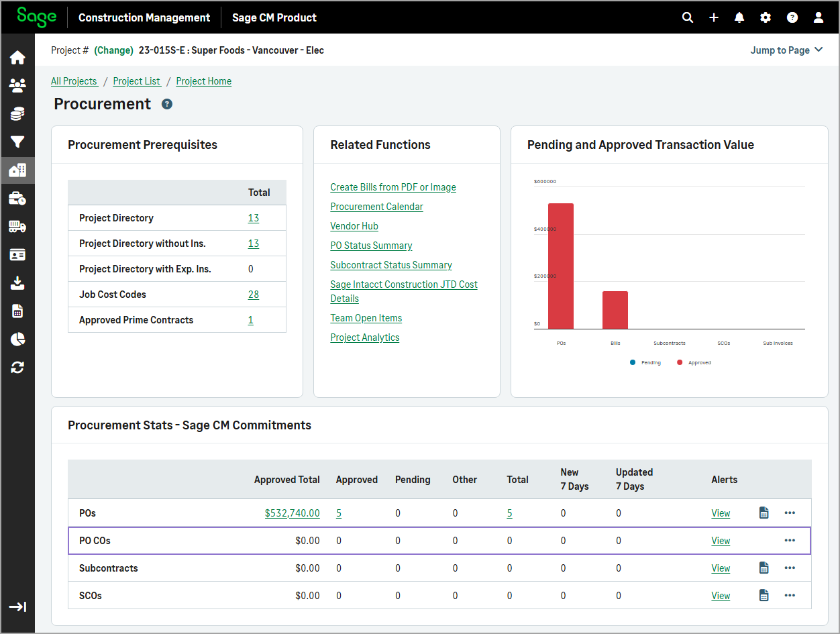Click the help icon beside Procurement title
This screenshot has height=634, width=840.
pyautogui.click(x=167, y=104)
